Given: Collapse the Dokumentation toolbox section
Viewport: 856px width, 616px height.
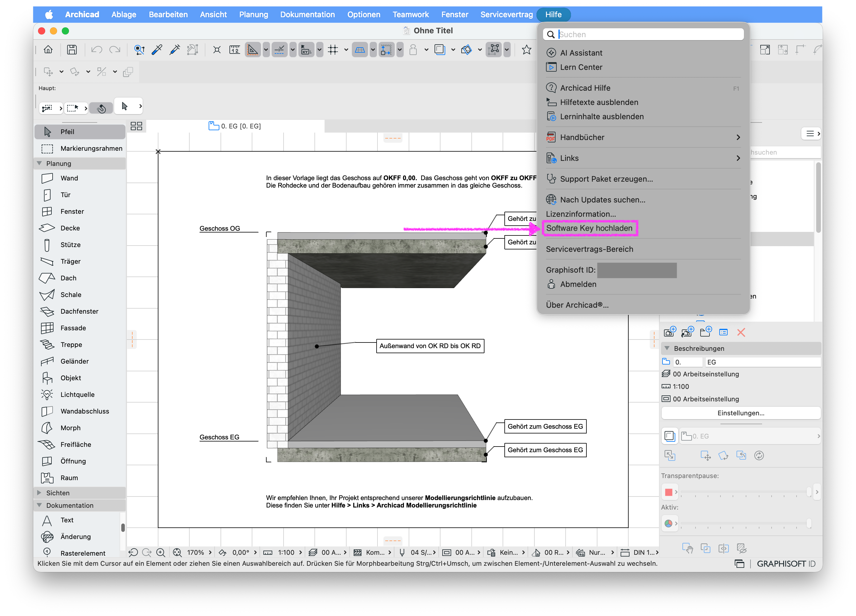Looking at the screenshot, I should click(x=39, y=505).
